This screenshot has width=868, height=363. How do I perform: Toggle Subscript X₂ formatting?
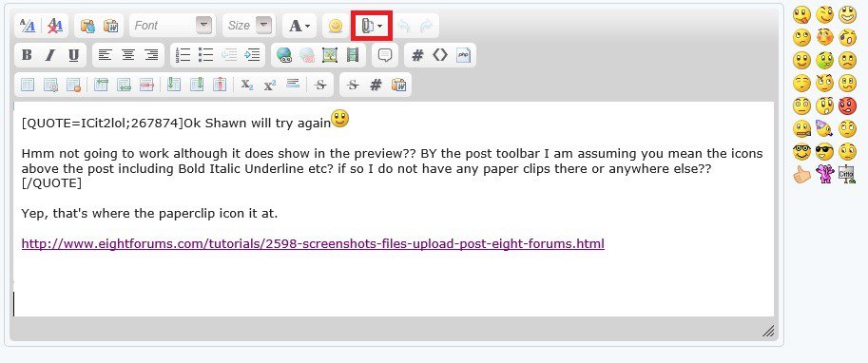coord(247,85)
